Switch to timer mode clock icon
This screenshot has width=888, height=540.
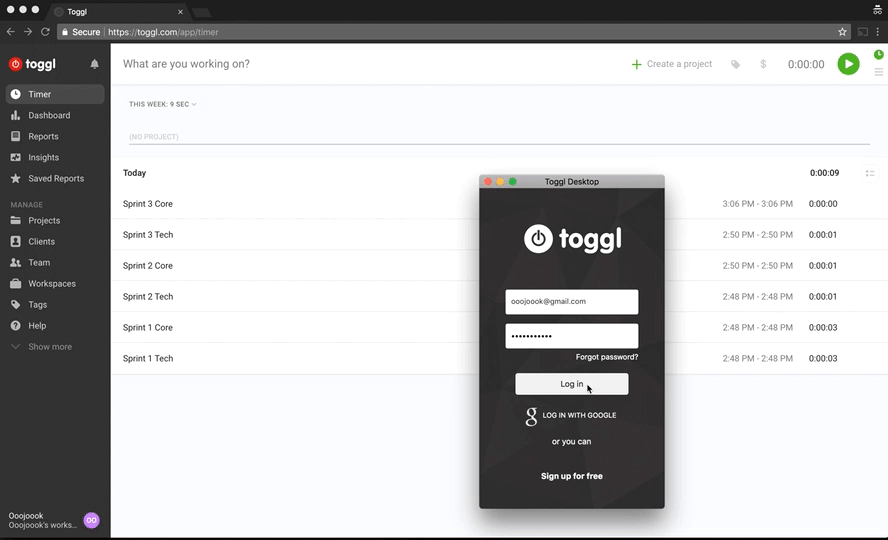[x=878, y=54]
